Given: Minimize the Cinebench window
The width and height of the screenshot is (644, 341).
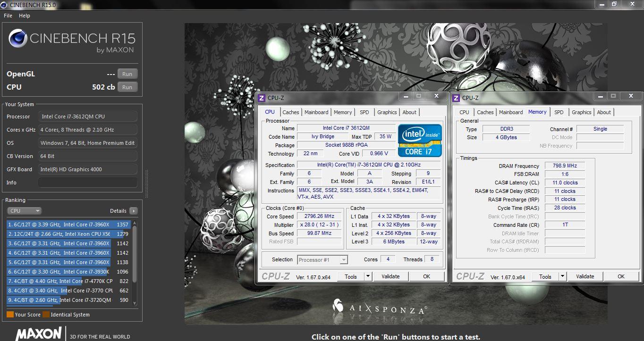Looking at the screenshot, I should (x=602, y=4).
